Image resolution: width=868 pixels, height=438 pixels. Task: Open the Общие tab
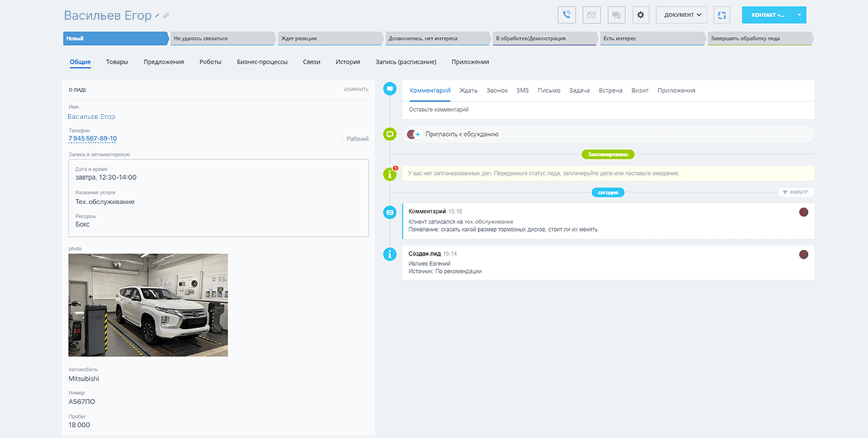coord(80,62)
